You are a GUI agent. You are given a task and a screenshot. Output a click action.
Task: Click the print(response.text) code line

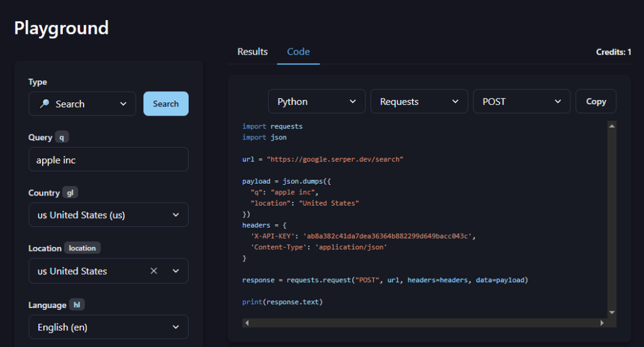(282, 302)
